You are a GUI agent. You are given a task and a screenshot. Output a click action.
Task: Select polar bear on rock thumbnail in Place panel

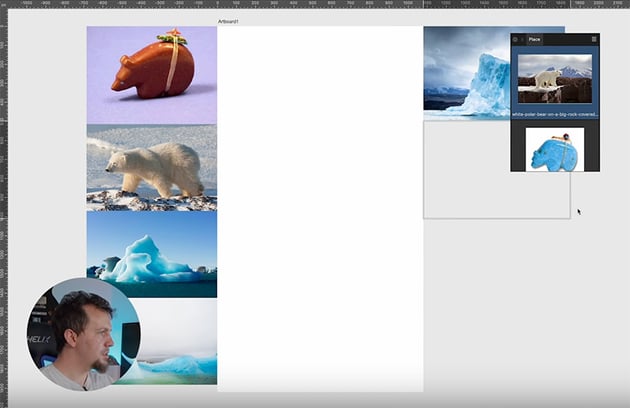555,79
